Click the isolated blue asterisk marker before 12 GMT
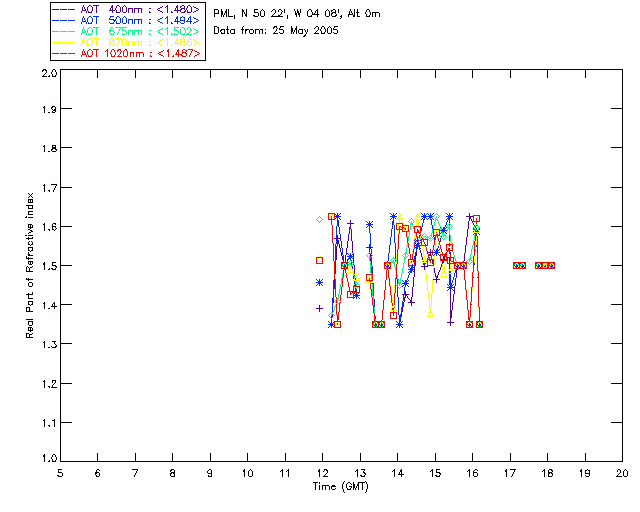The image size is (640, 512). 320,283
